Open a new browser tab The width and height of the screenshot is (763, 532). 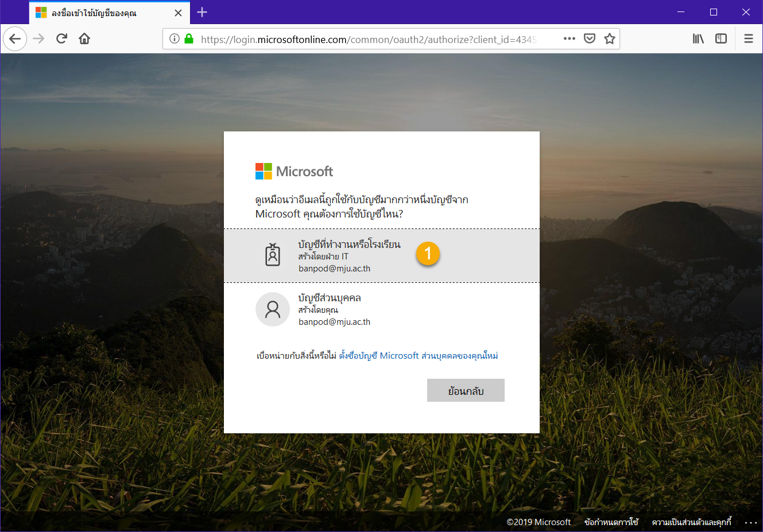(202, 13)
